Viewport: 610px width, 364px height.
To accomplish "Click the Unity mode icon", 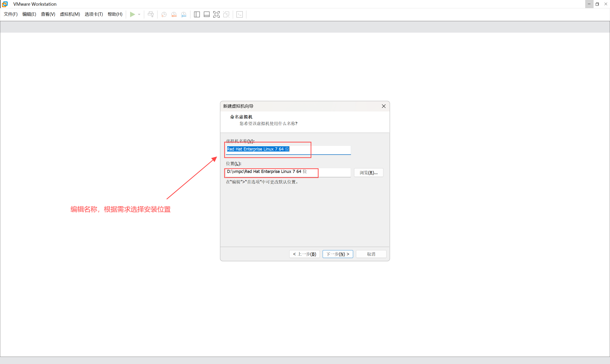I will tap(226, 15).
